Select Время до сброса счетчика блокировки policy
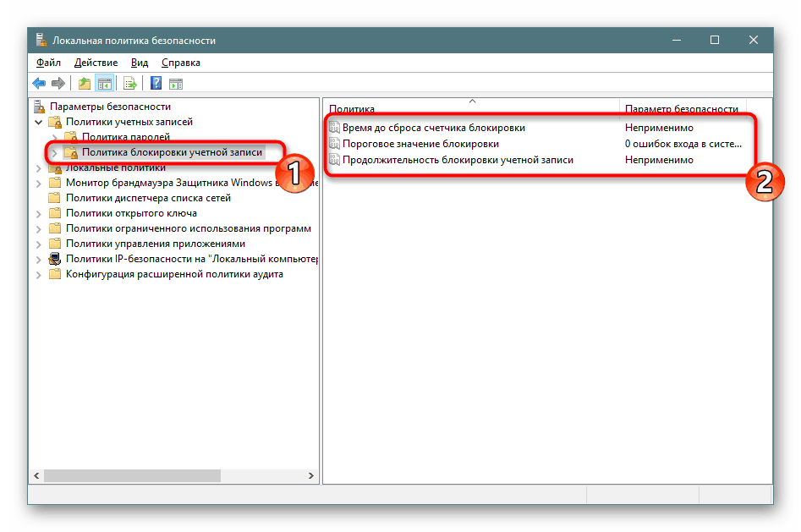The height and width of the screenshot is (532, 801). (434, 127)
